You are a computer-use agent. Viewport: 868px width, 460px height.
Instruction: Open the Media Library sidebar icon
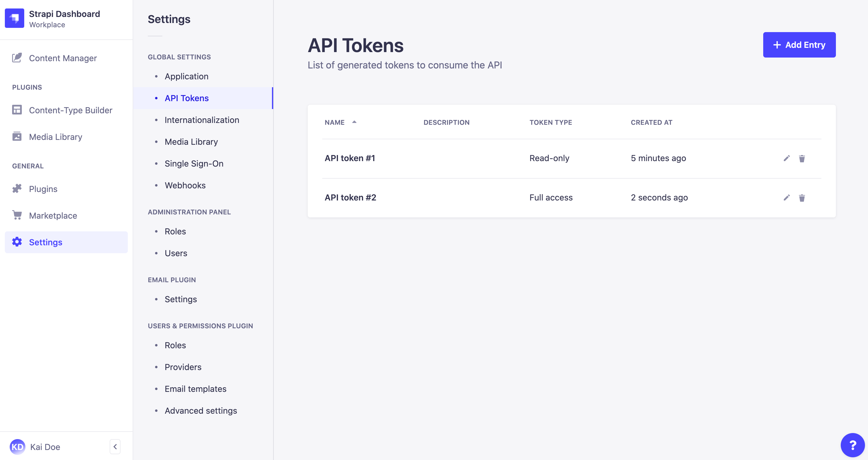click(x=17, y=137)
